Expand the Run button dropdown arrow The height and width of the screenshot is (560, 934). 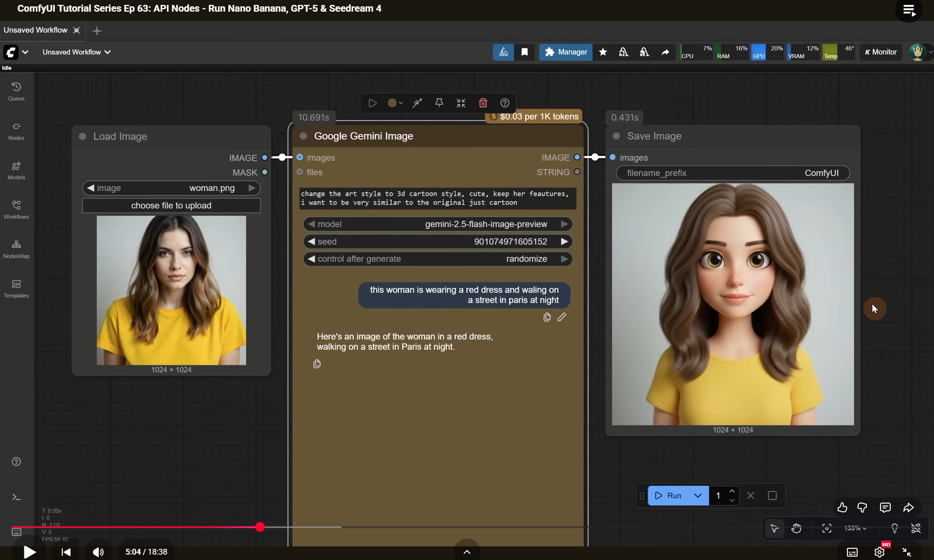pyautogui.click(x=698, y=495)
